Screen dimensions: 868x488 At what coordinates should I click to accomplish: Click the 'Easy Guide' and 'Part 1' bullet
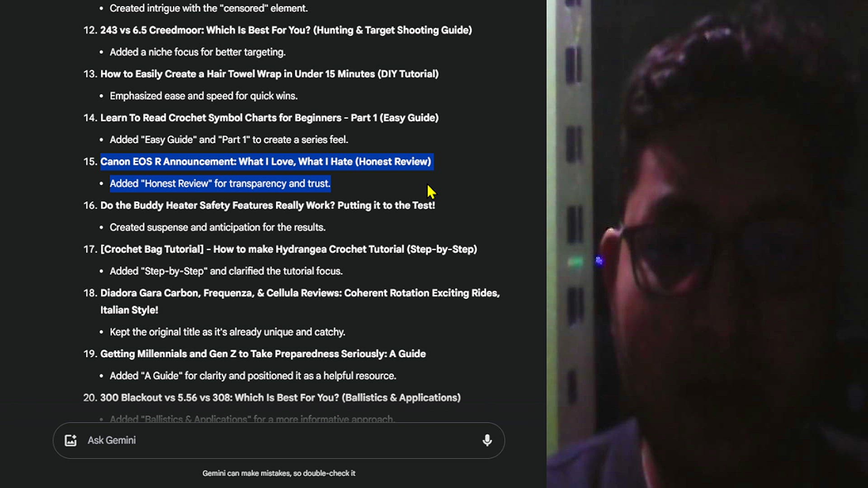pyautogui.click(x=228, y=140)
